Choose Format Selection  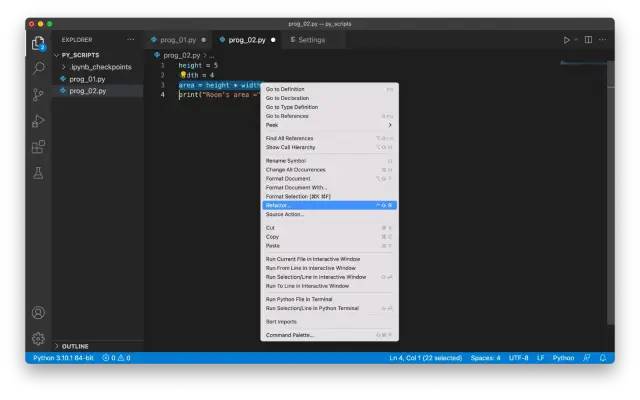329,196
